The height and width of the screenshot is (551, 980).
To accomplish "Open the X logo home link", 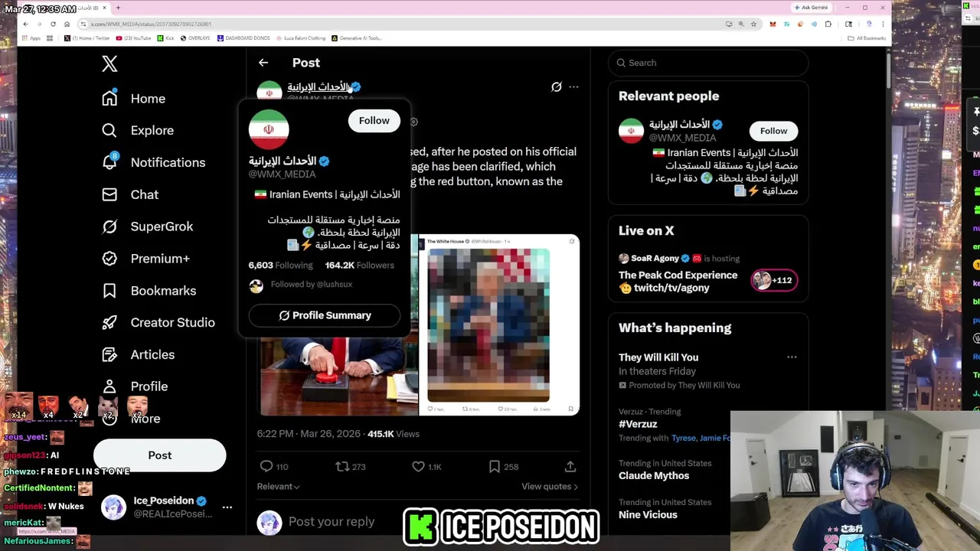I will 109,64.
